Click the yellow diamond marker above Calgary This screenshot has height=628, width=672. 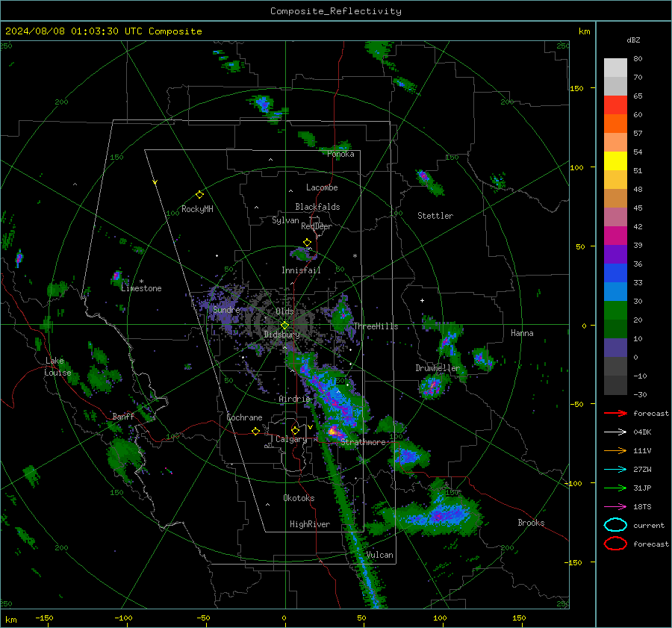point(295,430)
